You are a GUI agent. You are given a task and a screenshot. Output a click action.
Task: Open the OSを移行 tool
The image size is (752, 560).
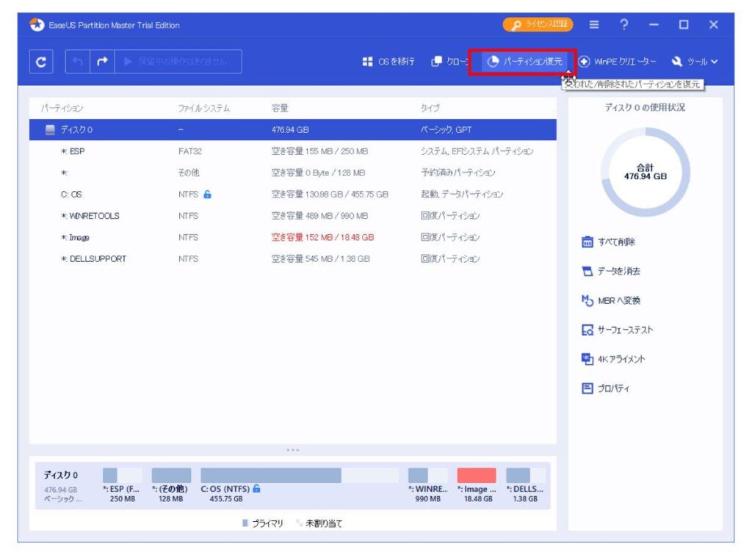388,62
